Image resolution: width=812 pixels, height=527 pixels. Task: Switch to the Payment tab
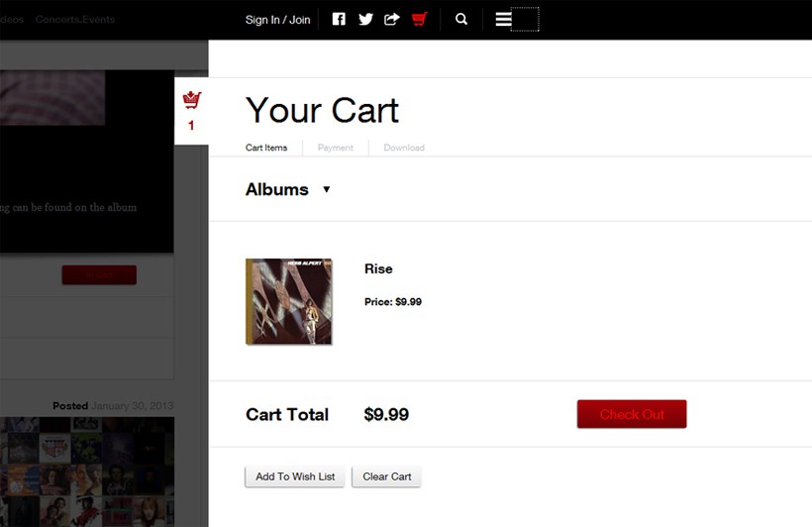[335, 148]
